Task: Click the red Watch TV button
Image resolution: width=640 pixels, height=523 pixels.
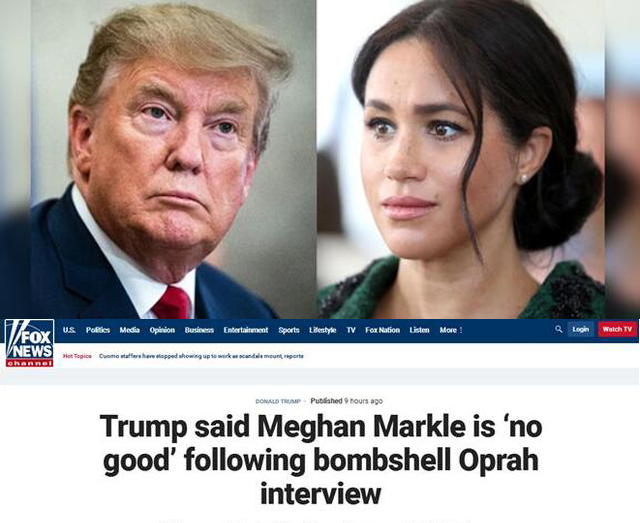Action: pos(617,329)
